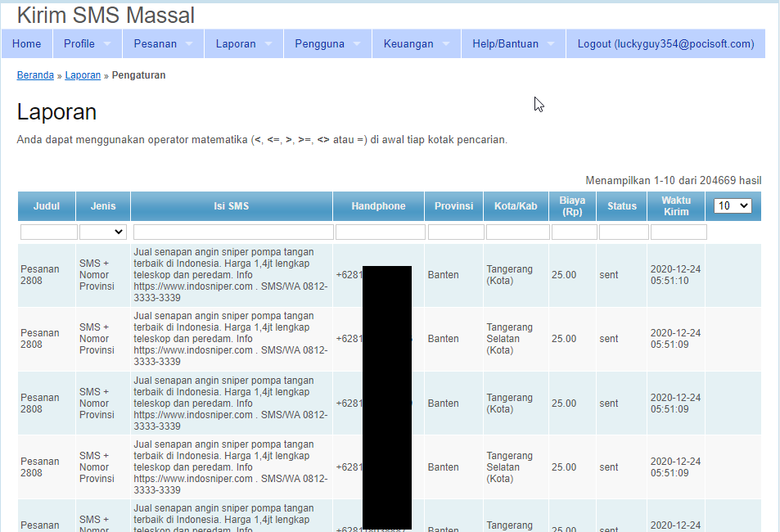
Task: Click 'Tangerang (Kota)' in the 05:51:10 row
Action: [x=509, y=275]
